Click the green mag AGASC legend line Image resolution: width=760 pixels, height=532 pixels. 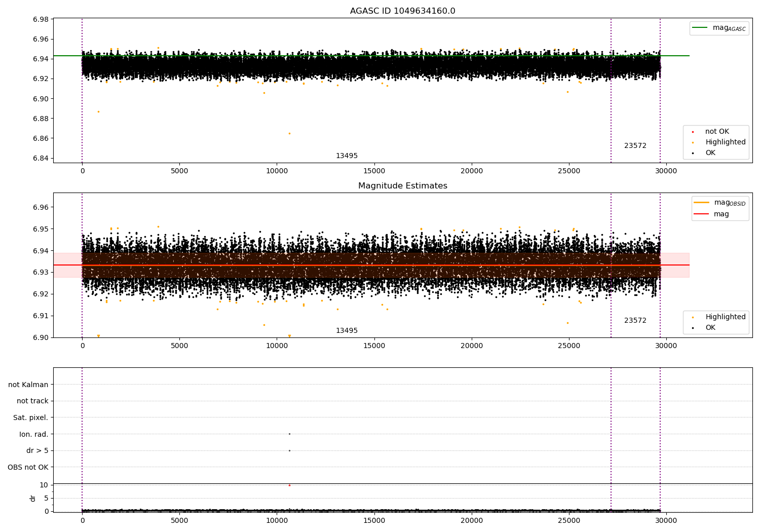coord(701,28)
